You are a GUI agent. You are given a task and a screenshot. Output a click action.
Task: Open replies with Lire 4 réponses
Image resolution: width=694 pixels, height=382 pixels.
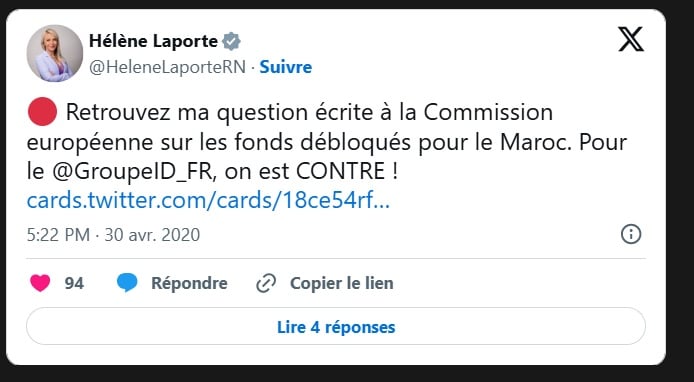coord(336,327)
